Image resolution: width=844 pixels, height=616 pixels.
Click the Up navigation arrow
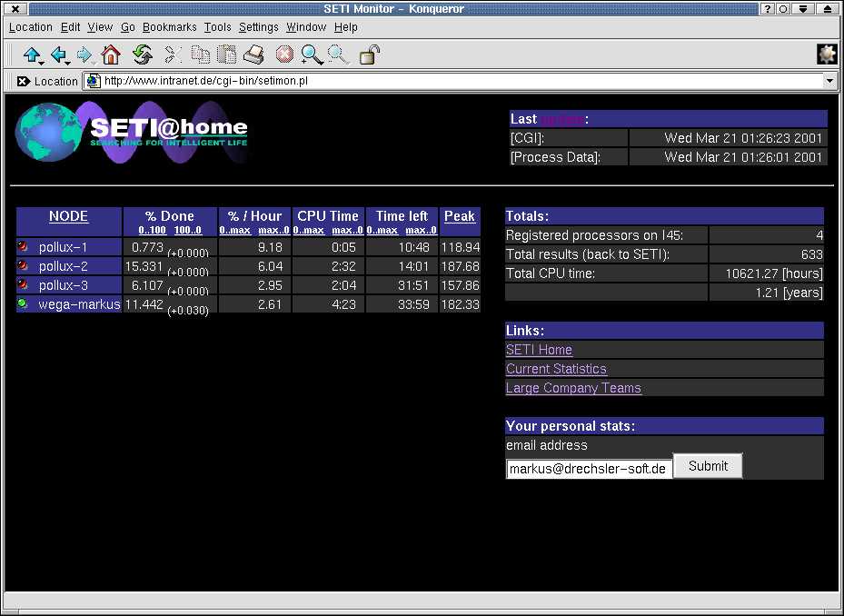[33, 55]
